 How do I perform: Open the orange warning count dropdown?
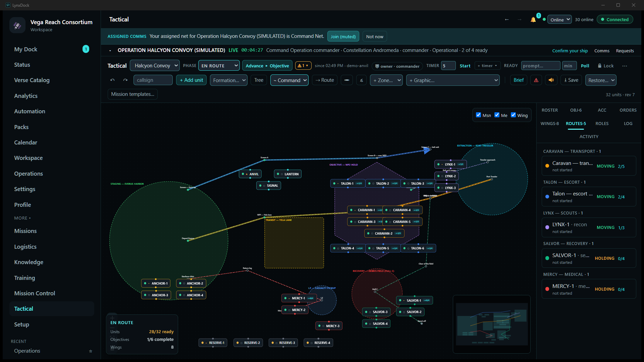303,66
